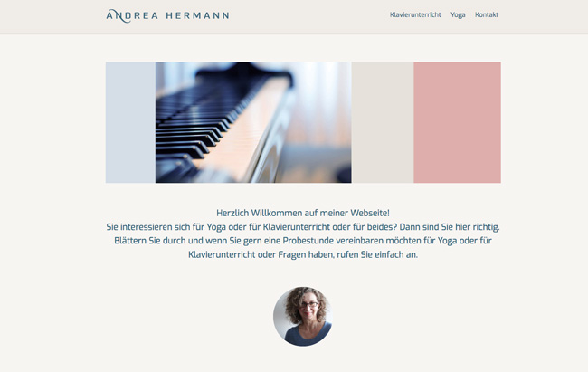588x372 pixels.
Task: Open the Yoga menu item
Action: point(458,15)
